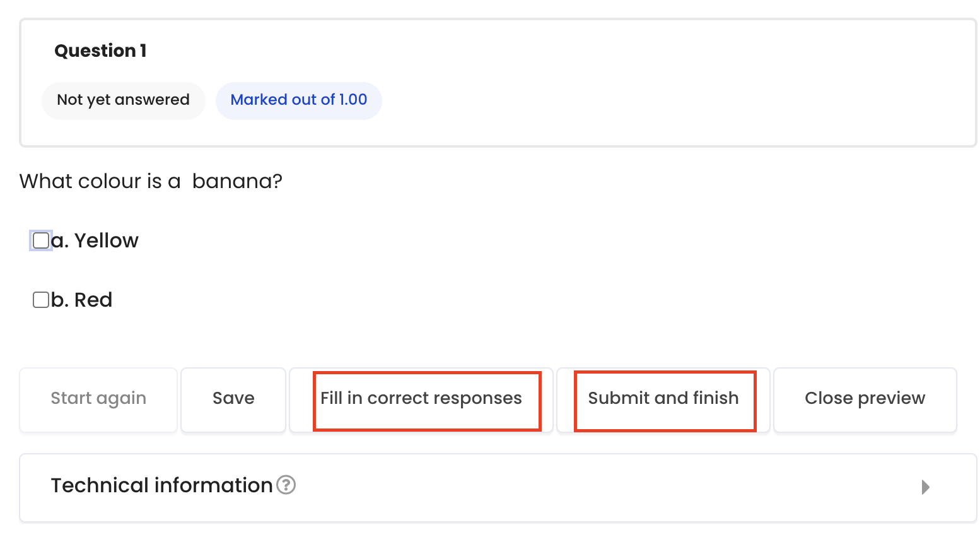The image size is (980, 544).
Task: Click the 'Marked out of 1.00' badge
Action: coord(299,100)
